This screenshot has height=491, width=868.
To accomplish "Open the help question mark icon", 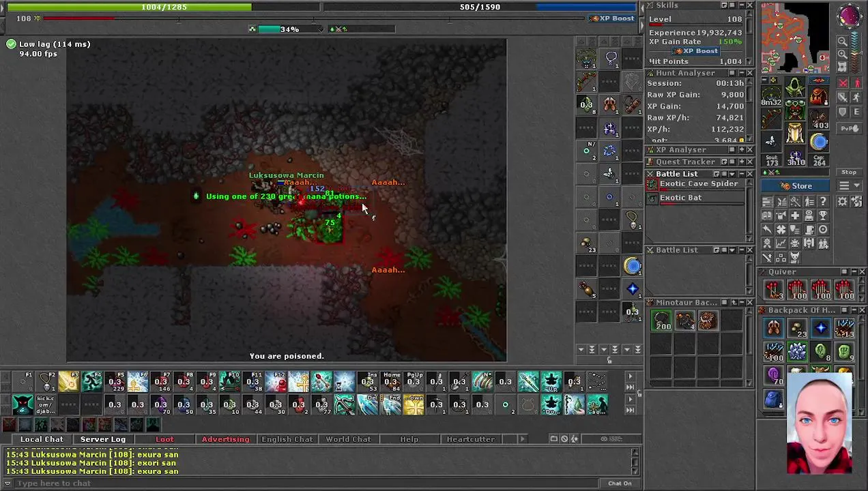I will [x=823, y=201].
